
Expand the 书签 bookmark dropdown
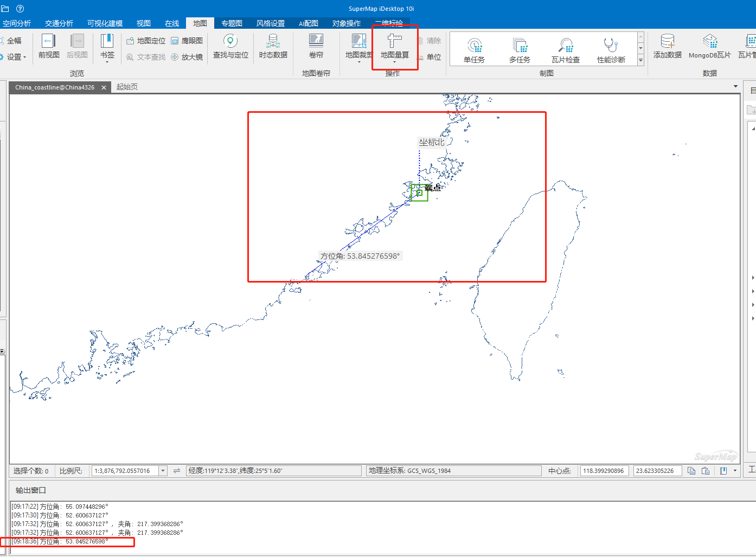(x=107, y=61)
